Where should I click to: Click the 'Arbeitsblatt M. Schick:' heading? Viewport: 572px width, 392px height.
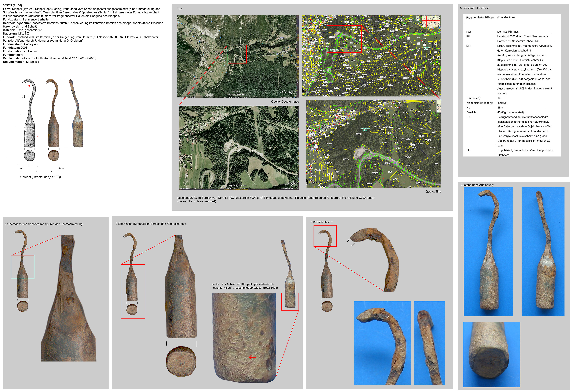click(x=474, y=8)
